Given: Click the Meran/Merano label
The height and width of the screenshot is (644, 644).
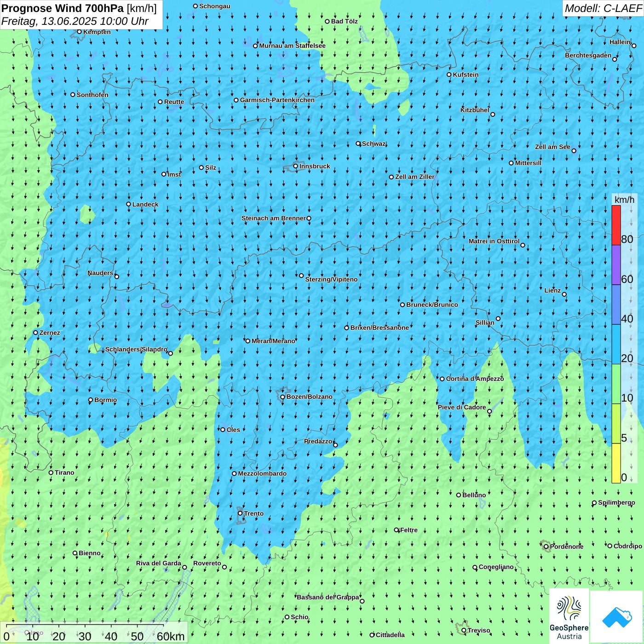Looking at the screenshot, I should pyautogui.click(x=273, y=341).
